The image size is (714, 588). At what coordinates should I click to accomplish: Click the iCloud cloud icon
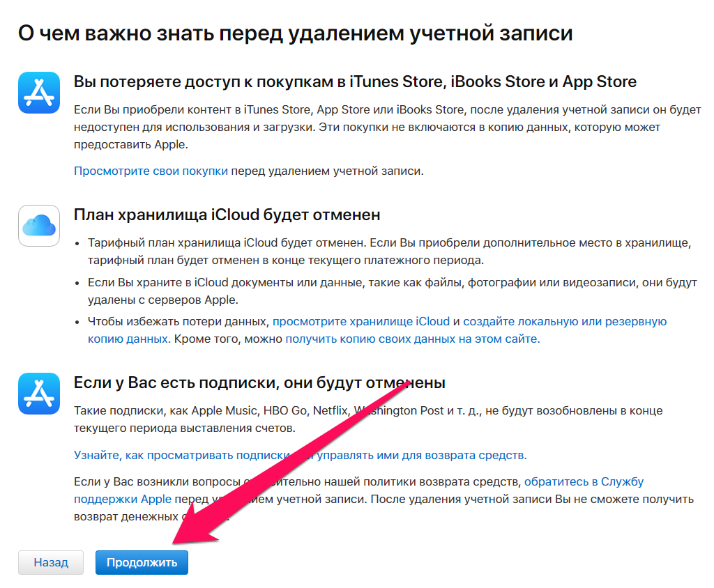(x=39, y=225)
